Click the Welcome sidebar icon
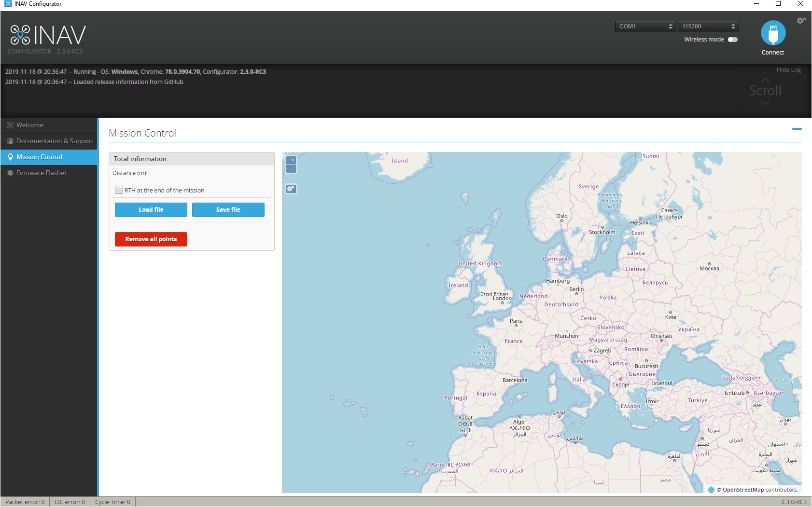Image resolution: width=812 pixels, height=507 pixels. coord(9,125)
